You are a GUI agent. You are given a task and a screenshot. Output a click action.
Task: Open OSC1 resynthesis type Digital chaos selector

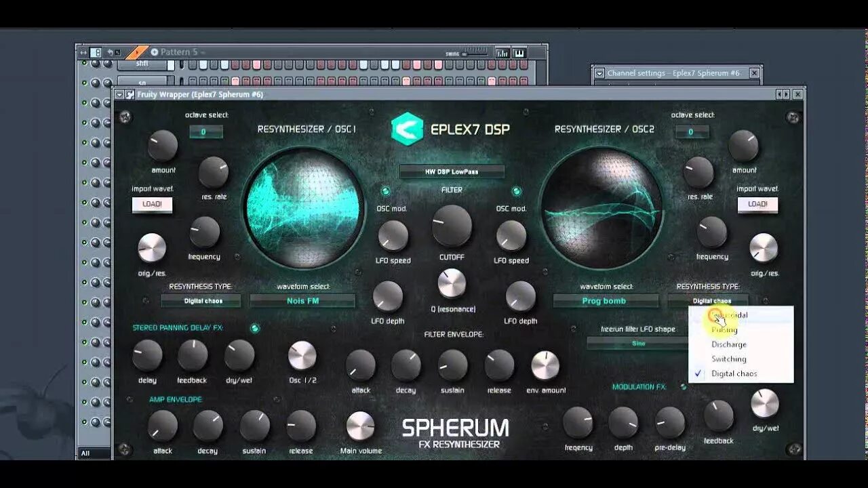click(x=201, y=300)
